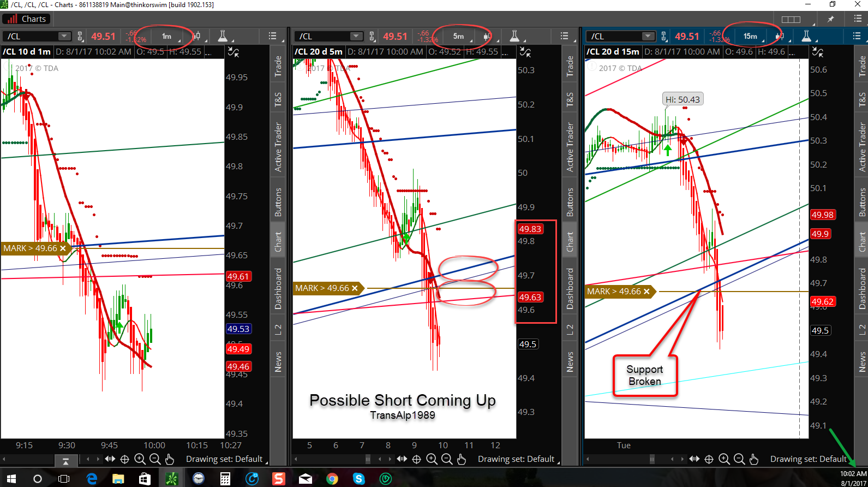The width and height of the screenshot is (868, 487).
Task: Open the Dashboard side tab in 5m chart
Action: click(x=570, y=289)
